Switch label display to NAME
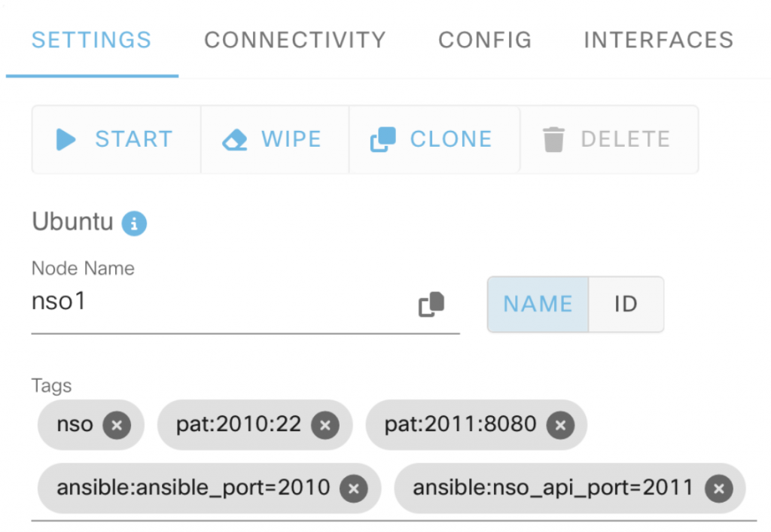 click(x=538, y=304)
